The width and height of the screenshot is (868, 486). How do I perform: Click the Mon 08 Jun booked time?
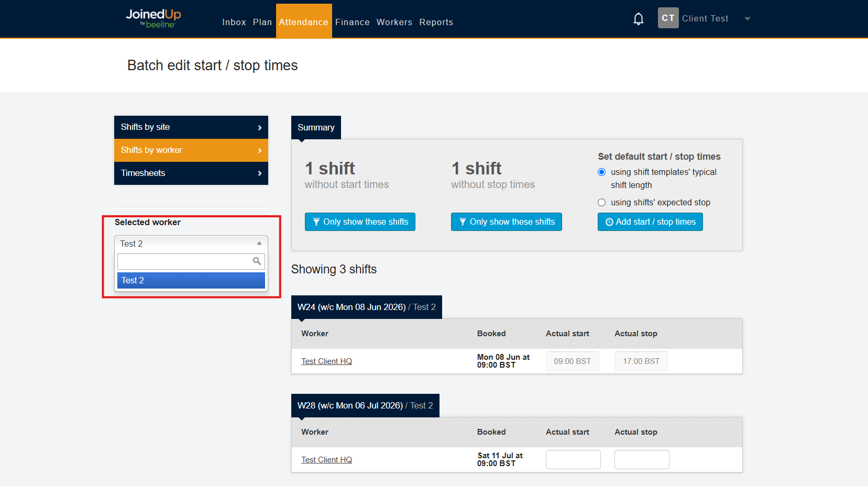503,361
